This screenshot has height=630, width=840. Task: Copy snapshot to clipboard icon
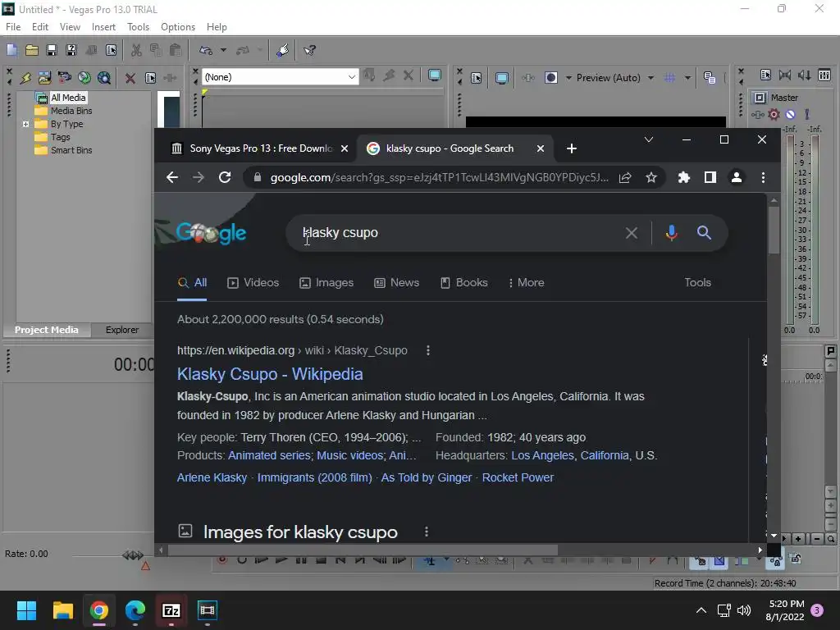pos(710,78)
